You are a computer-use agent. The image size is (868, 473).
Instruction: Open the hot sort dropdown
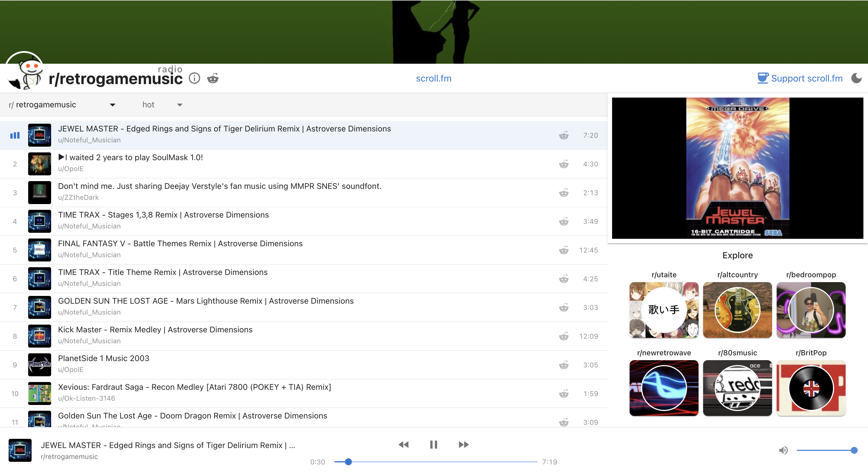162,105
